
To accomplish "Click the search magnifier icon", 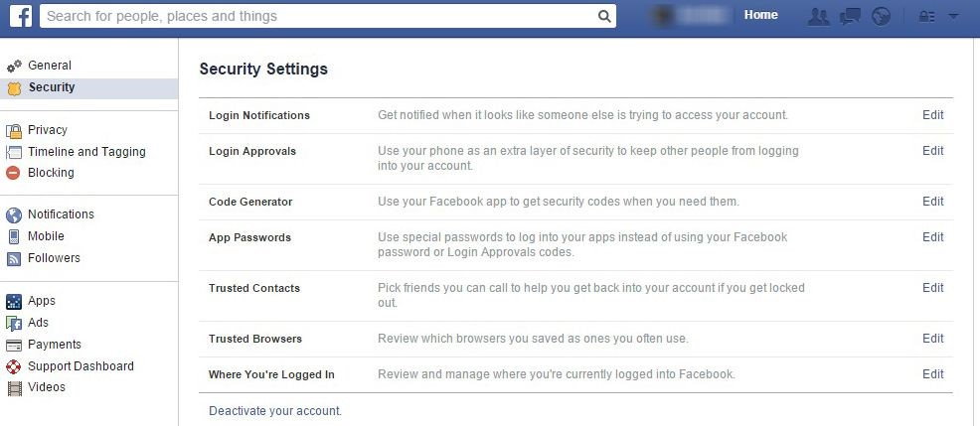I will tap(603, 16).
